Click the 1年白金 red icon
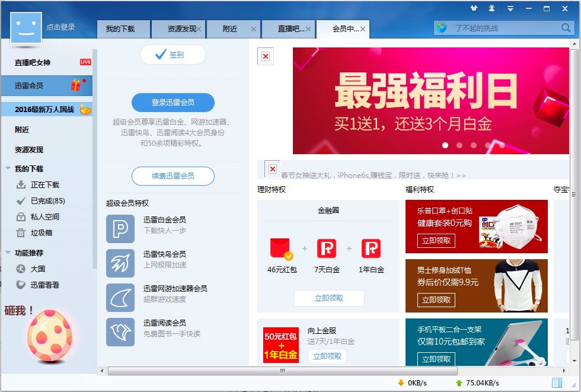 (x=371, y=248)
